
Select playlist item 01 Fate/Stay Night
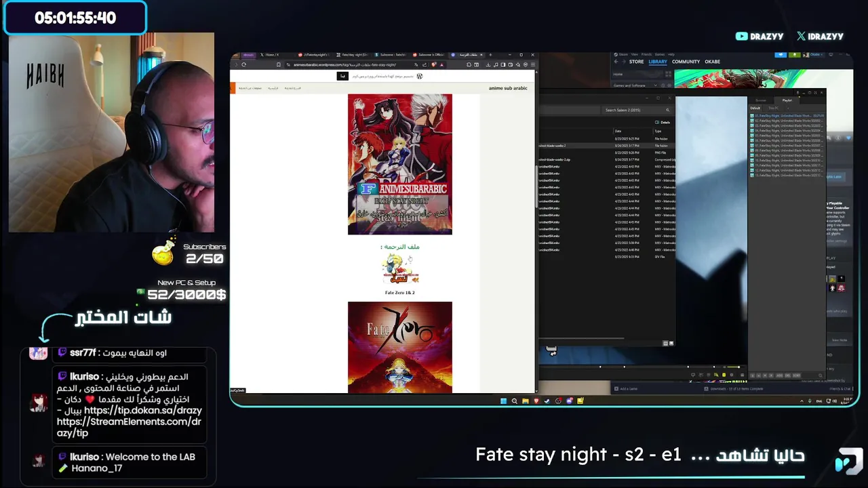(x=787, y=116)
